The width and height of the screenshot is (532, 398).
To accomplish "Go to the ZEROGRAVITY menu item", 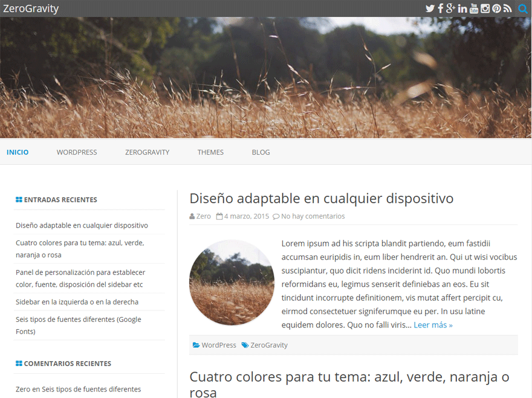I will click(x=147, y=152).
